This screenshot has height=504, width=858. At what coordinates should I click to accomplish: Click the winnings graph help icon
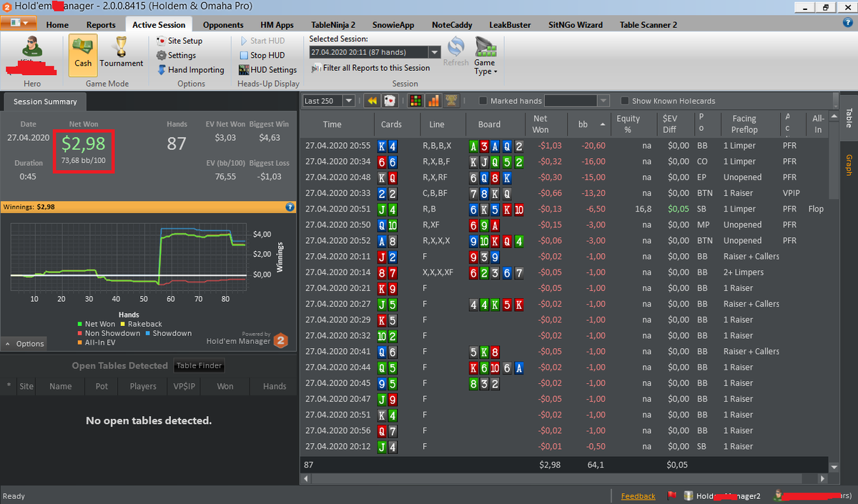tap(290, 207)
